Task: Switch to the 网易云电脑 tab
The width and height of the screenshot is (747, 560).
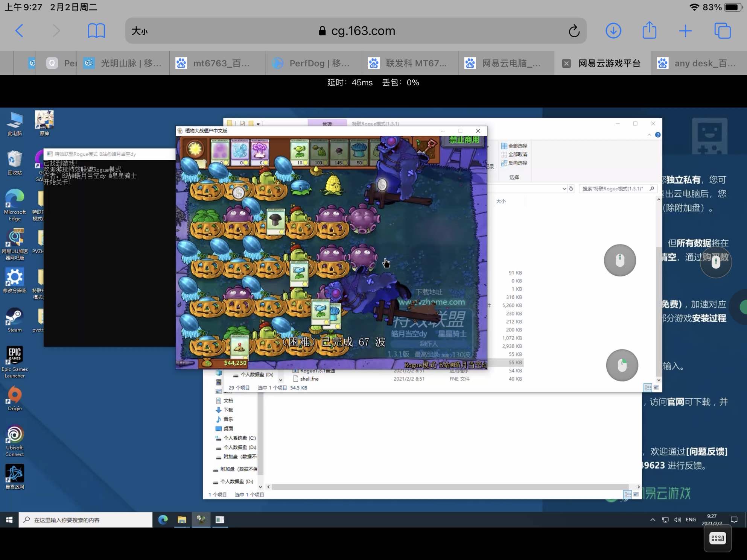Action: click(x=507, y=63)
